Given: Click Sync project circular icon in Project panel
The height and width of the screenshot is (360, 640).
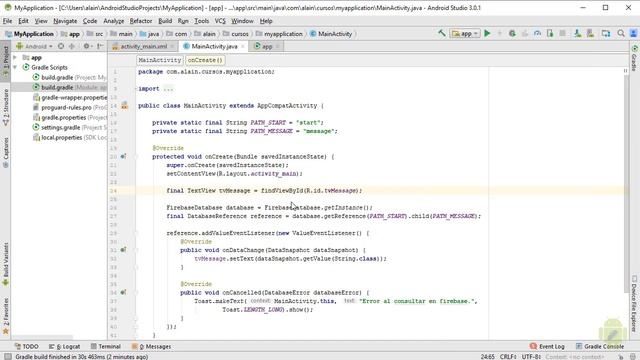Looking at the screenshot, I should [61, 46].
